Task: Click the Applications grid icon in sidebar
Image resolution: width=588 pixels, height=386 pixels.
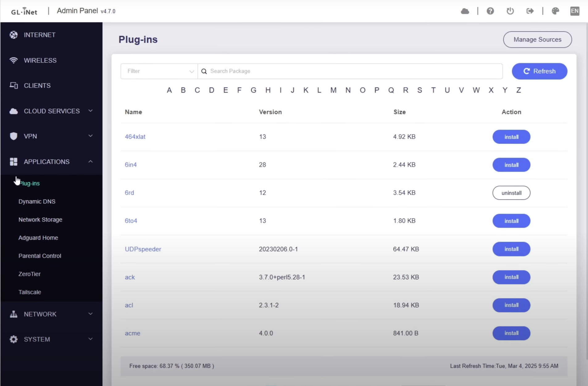Action: [x=14, y=162]
